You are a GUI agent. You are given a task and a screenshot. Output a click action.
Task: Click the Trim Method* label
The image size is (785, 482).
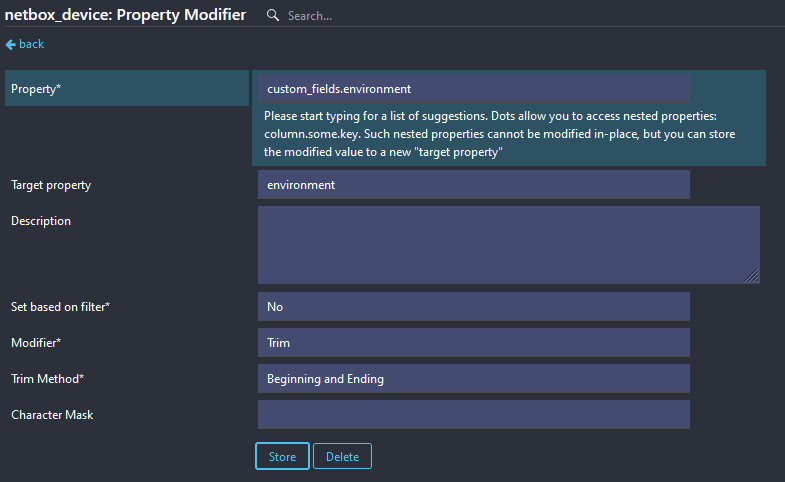point(48,379)
